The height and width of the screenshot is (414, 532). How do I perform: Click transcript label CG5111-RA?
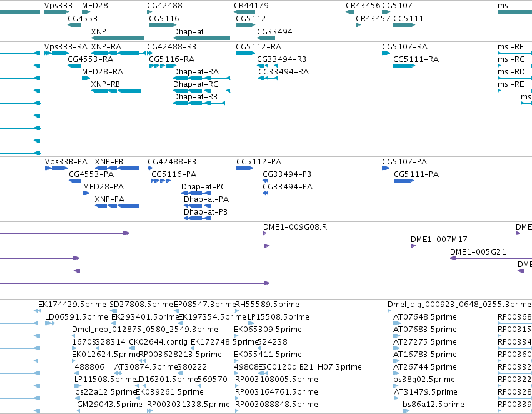416,59
